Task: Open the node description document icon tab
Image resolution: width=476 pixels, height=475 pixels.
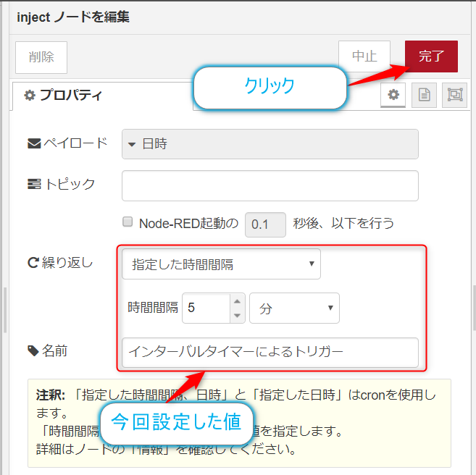Action: [424, 95]
